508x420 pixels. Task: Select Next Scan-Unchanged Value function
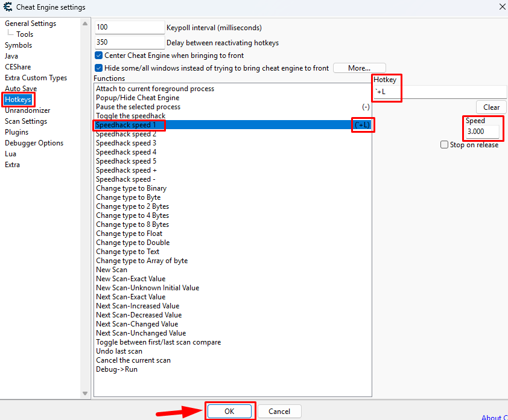[233, 333]
